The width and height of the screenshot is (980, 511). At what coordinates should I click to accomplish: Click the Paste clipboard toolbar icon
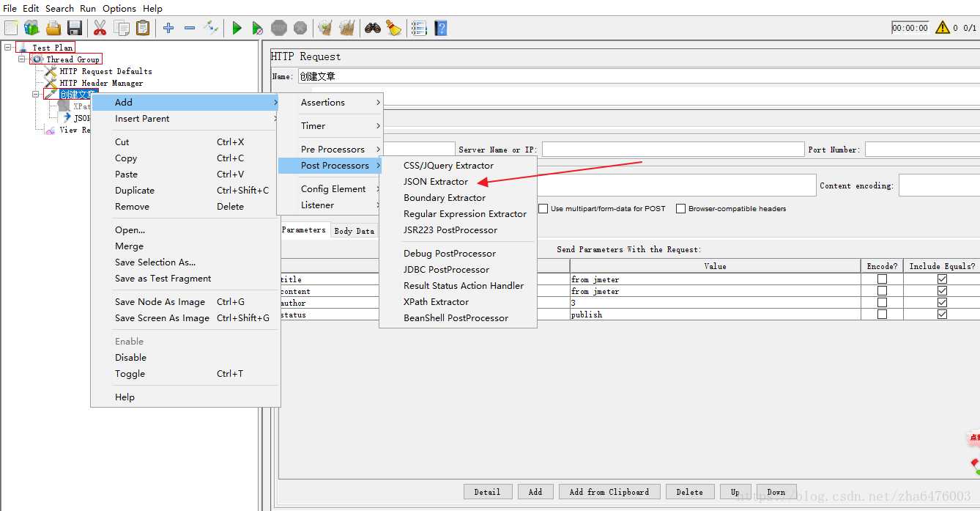143,28
